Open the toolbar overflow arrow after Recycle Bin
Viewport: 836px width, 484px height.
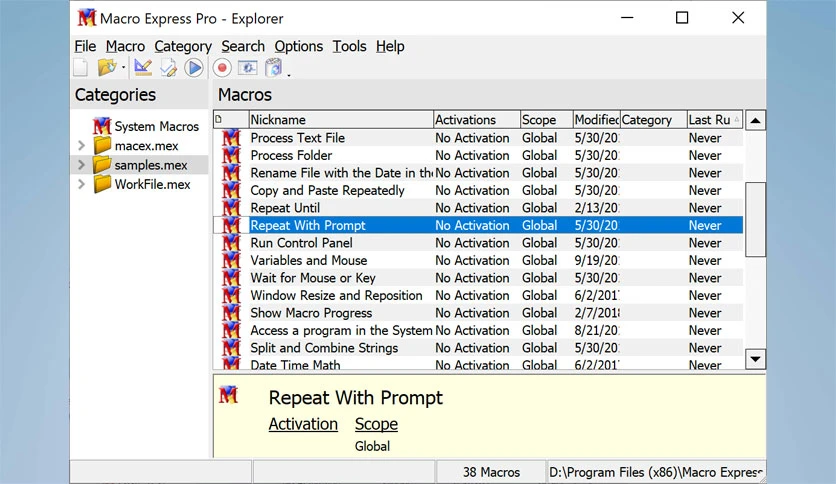click(289, 75)
